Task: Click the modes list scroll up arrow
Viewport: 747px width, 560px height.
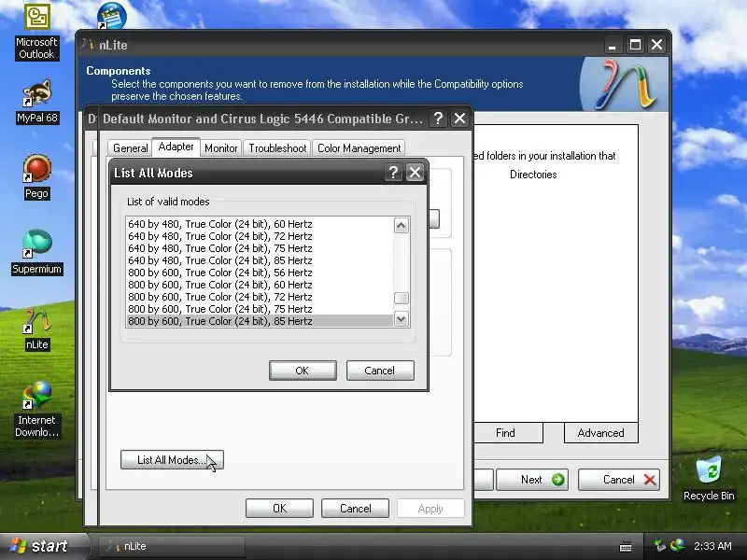Action: pos(402,225)
